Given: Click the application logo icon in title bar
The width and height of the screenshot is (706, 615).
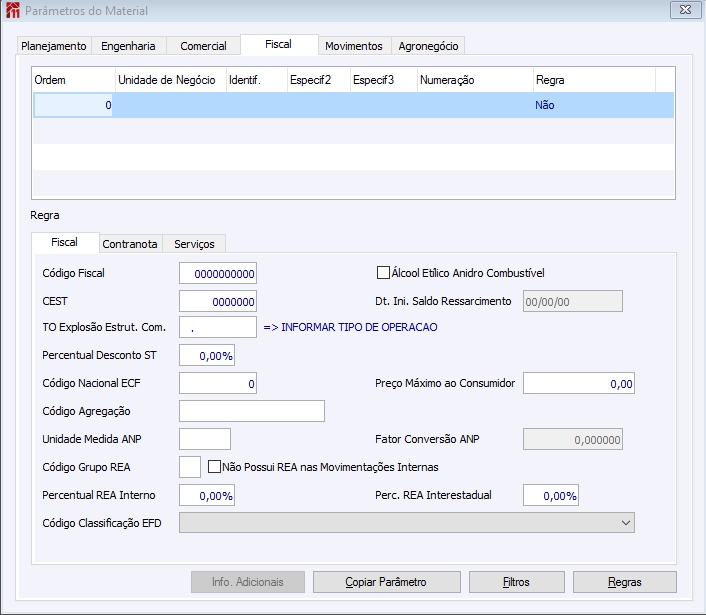Looking at the screenshot, I should point(13,10).
